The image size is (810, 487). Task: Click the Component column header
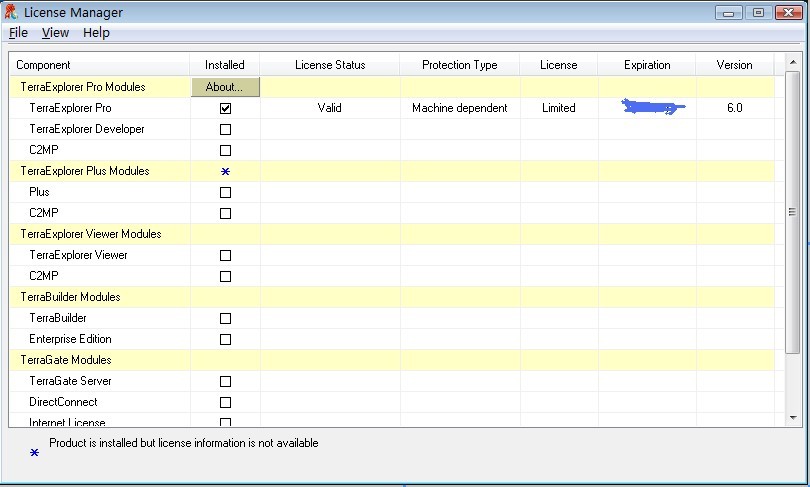click(x=44, y=65)
